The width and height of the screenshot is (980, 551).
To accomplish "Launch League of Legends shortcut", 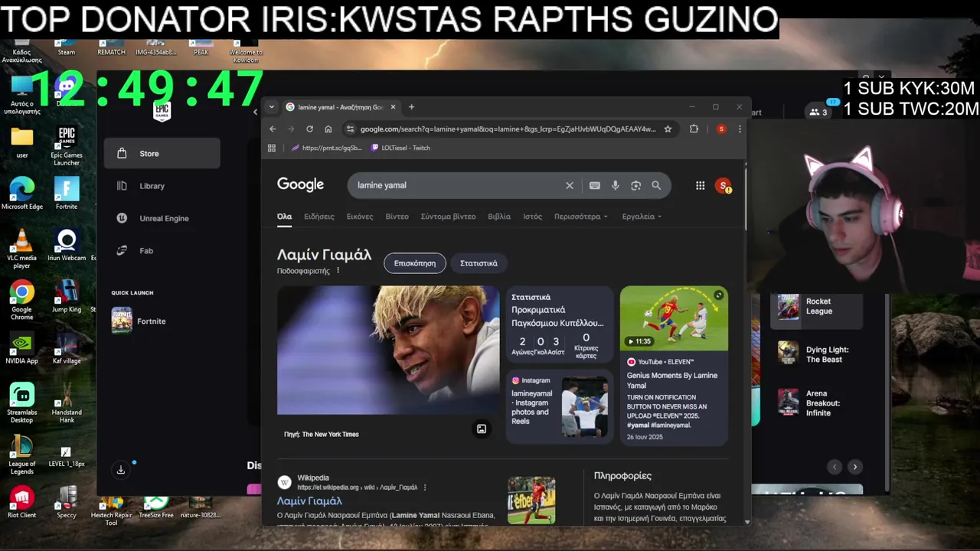I will tap(21, 455).
